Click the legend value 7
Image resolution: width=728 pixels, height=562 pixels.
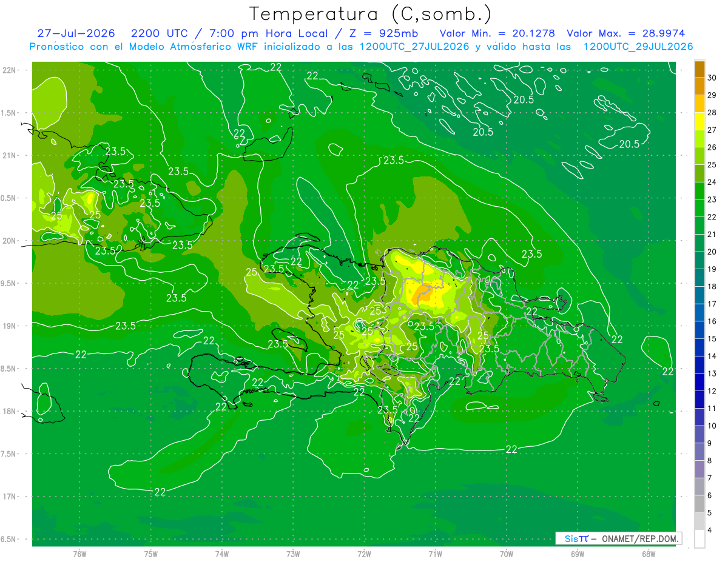point(710,478)
